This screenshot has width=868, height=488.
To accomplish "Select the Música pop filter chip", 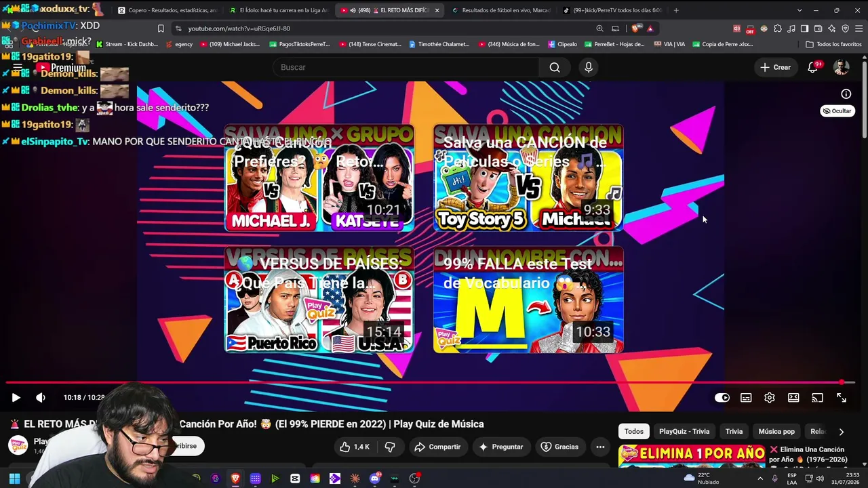I will pos(776,431).
